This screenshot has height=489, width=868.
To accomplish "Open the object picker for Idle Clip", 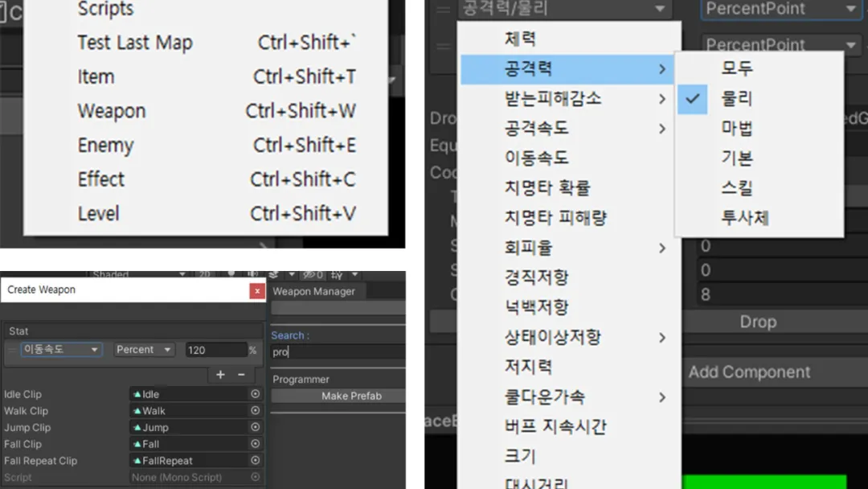I will 256,394.
